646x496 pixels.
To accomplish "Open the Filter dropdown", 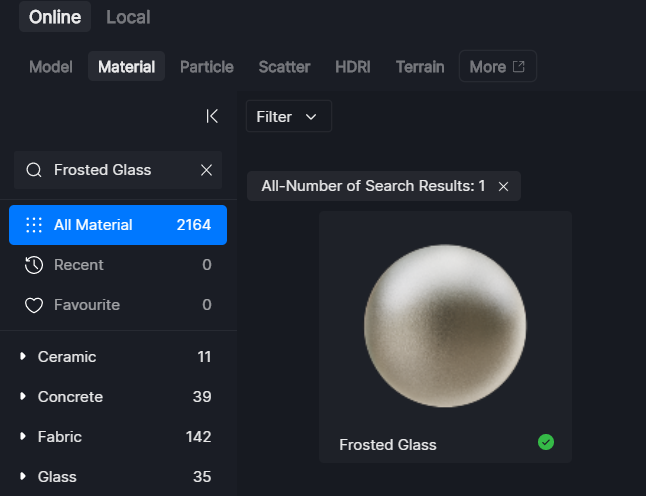I will [287, 117].
